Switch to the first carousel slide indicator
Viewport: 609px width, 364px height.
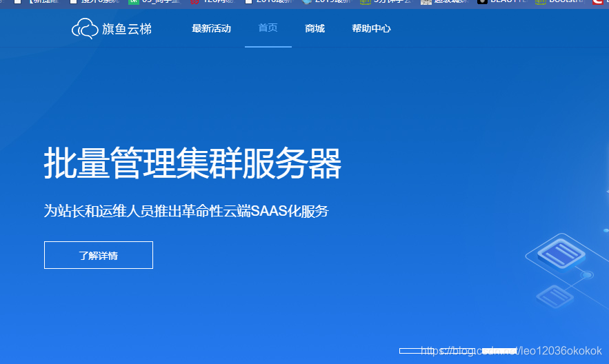[417, 351]
